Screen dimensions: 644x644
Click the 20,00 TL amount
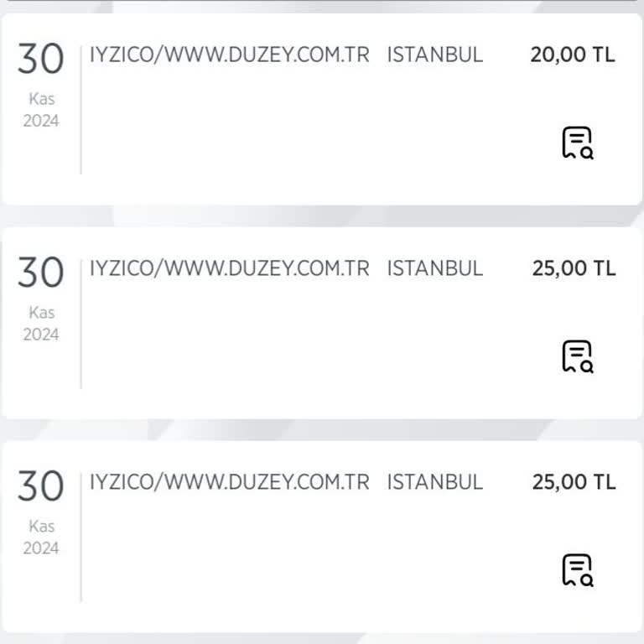[573, 55]
